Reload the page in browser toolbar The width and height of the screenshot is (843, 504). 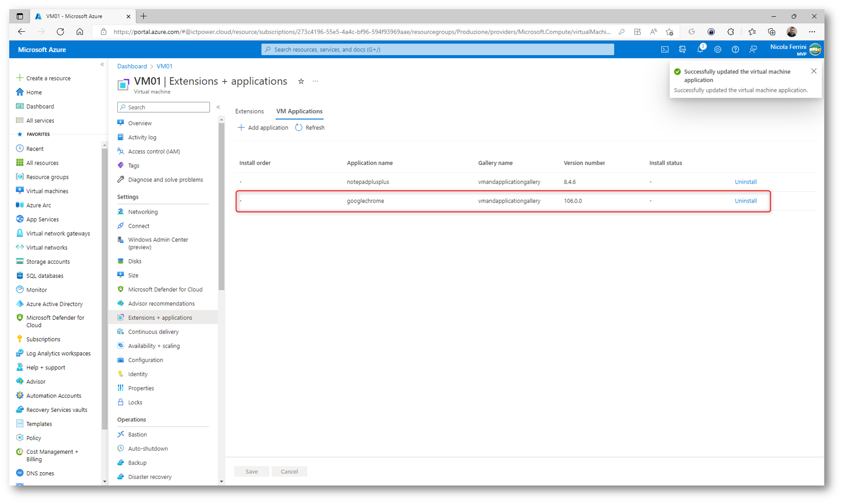60,32
